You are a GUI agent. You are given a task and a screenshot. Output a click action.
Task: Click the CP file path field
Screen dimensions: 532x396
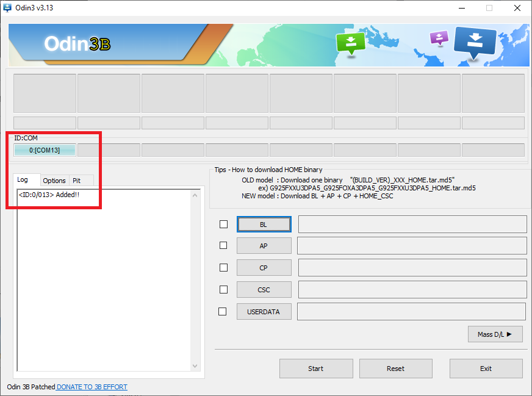point(412,267)
